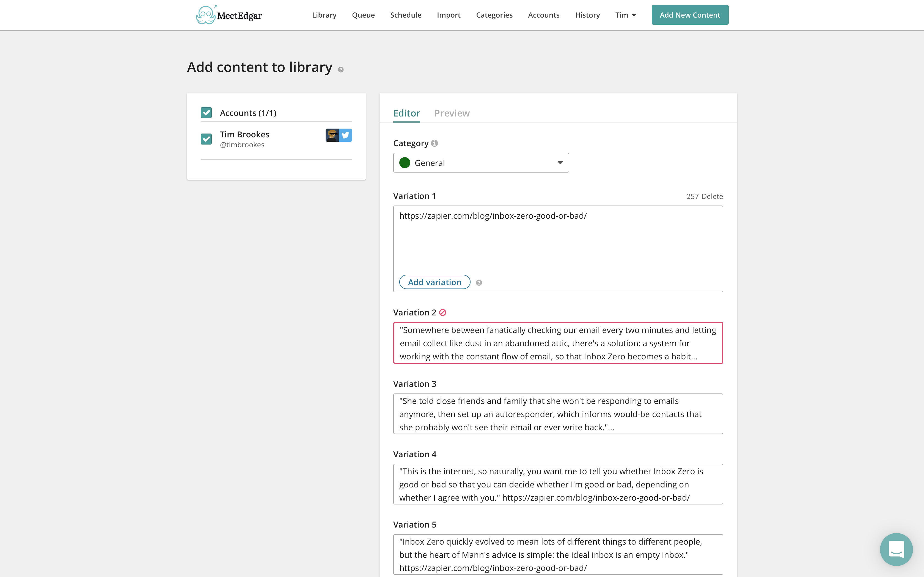The height and width of the screenshot is (577, 924).
Task: Delete Variation 1 using Delete link
Action: tap(712, 196)
